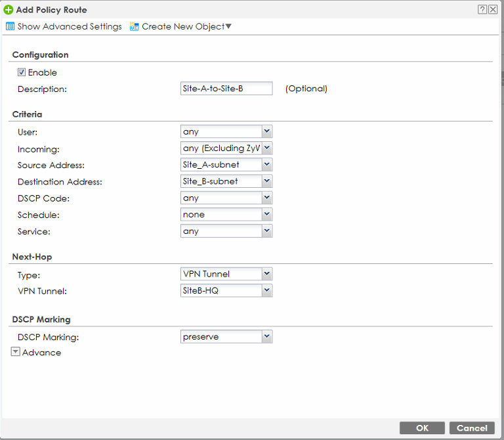Click the help question mark icon
The width and height of the screenshot is (504, 440).
click(x=482, y=9)
